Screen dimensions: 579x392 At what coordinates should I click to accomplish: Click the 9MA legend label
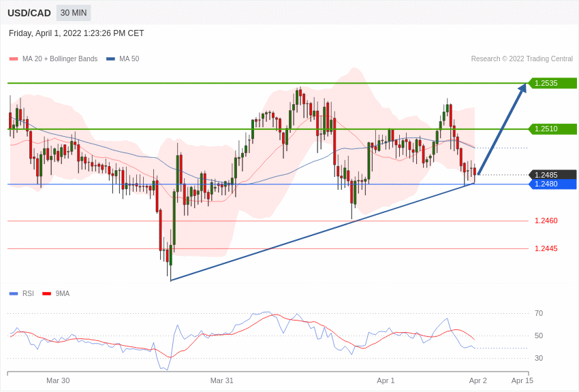63,294
